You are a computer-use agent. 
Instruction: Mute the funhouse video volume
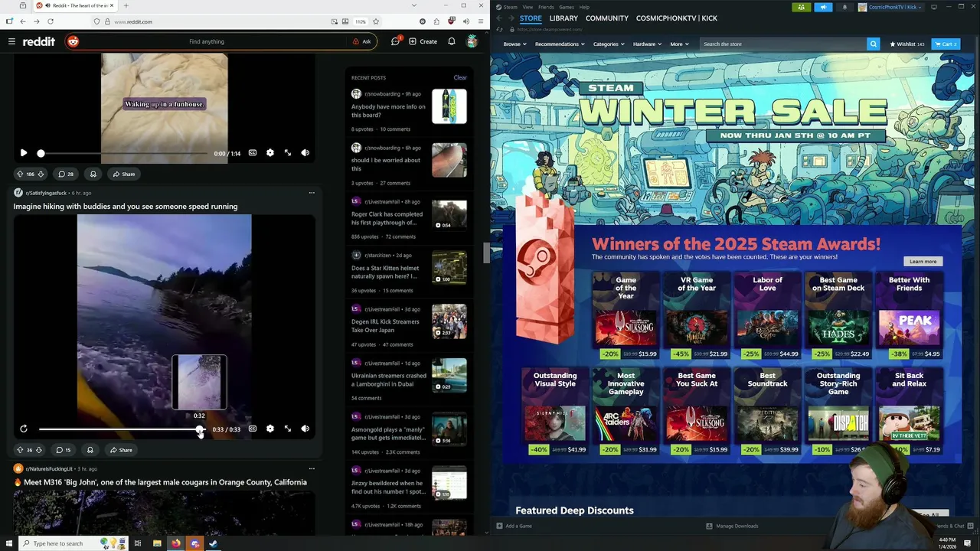click(x=305, y=153)
